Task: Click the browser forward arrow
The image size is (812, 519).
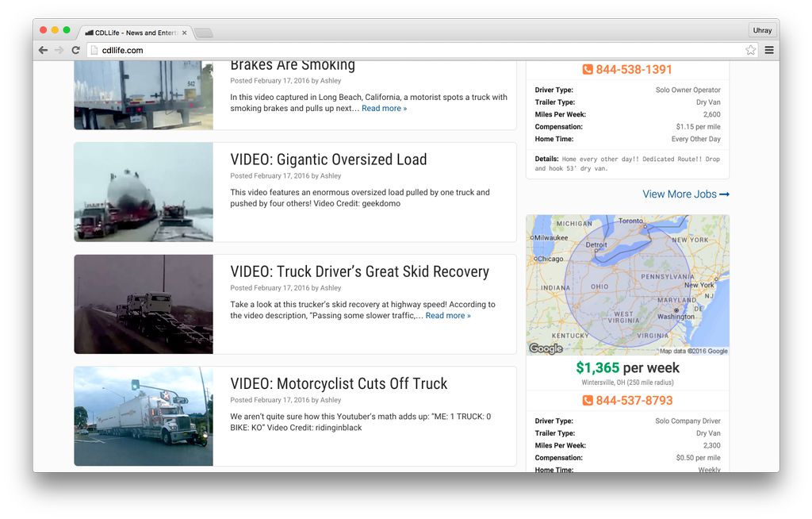Action: point(59,50)
